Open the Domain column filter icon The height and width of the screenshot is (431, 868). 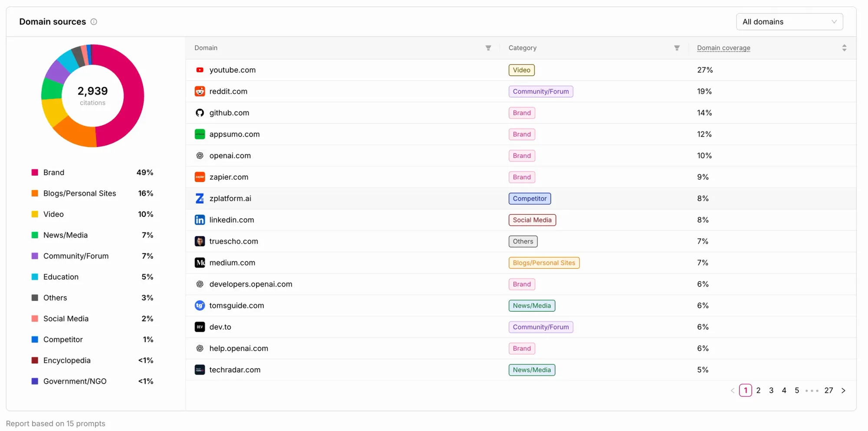(488, 48)
